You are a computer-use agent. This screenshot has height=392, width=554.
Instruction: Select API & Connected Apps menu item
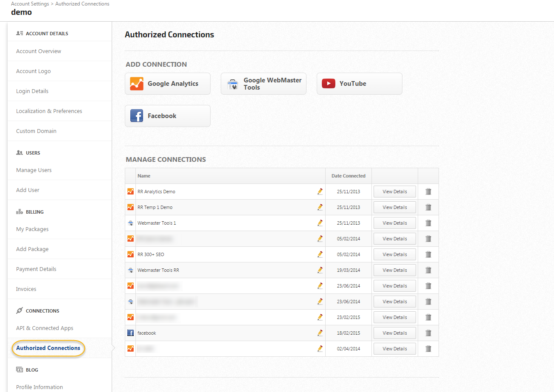tap(45, 328)
